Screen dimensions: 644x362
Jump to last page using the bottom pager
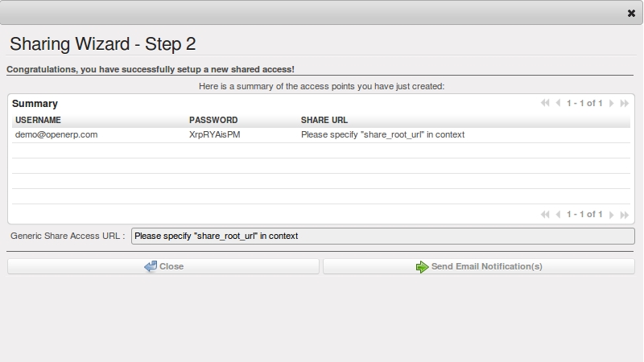point(625,215)
